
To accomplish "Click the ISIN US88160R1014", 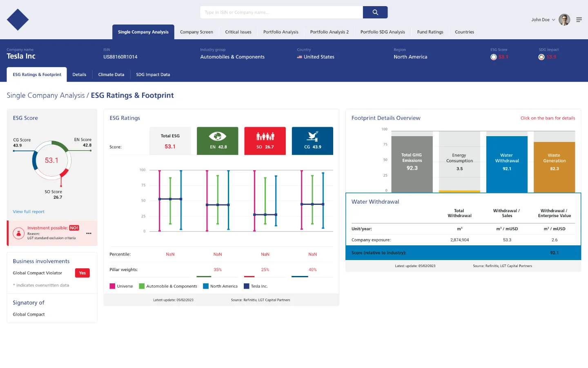I will pyautogui.click(x=120, y=57).
